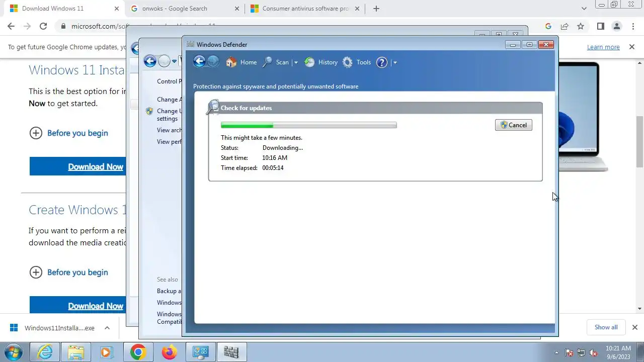
Task: Click the Google icon in address bar
Action: [x=548, y=26]
